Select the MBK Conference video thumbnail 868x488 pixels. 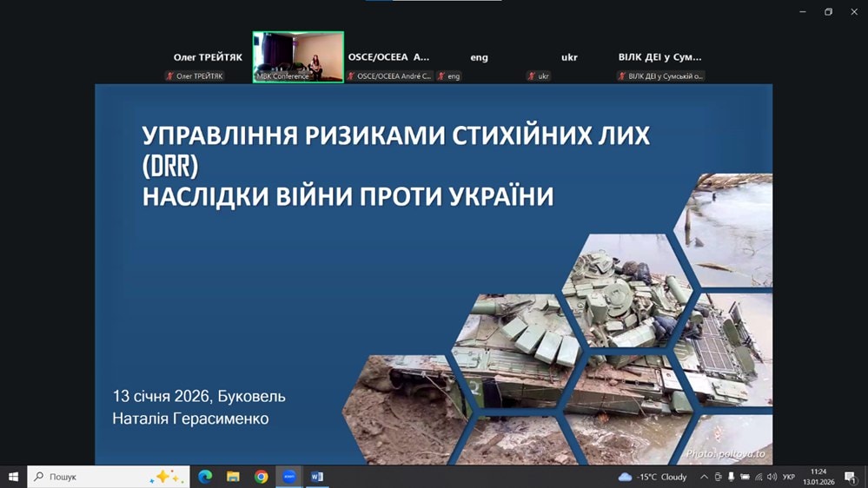[x=298, y=56]
